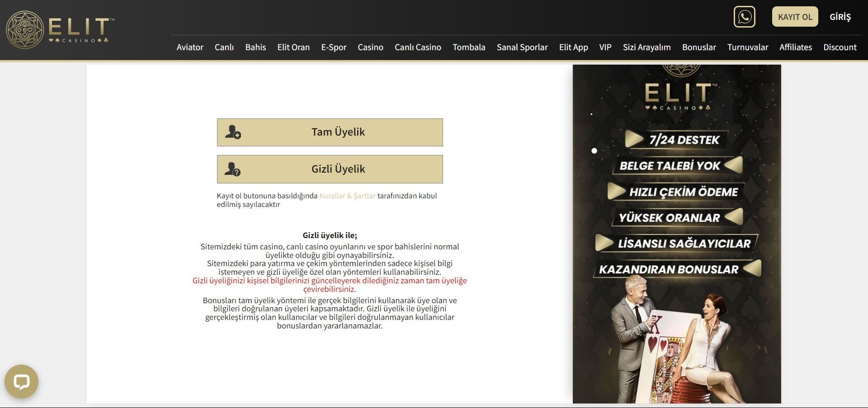Click the Elit Casino logo
Screen dimensions: 868x408
coord(60,30)
